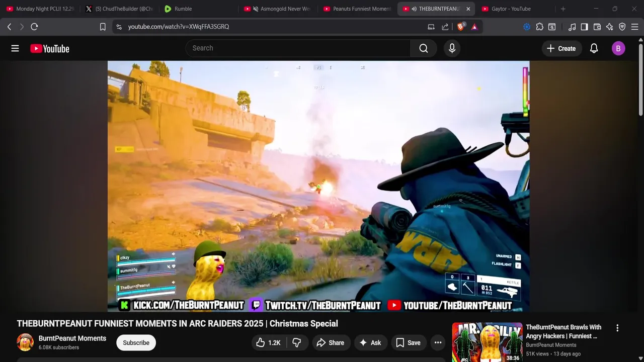Open Brave VPN shield icon

[622, 27]
